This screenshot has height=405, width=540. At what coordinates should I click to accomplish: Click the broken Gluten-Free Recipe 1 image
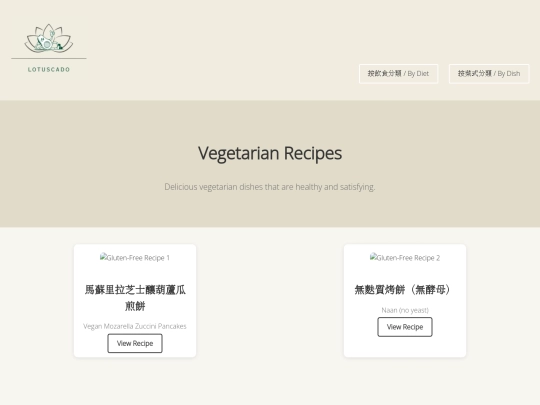[135, 258]
